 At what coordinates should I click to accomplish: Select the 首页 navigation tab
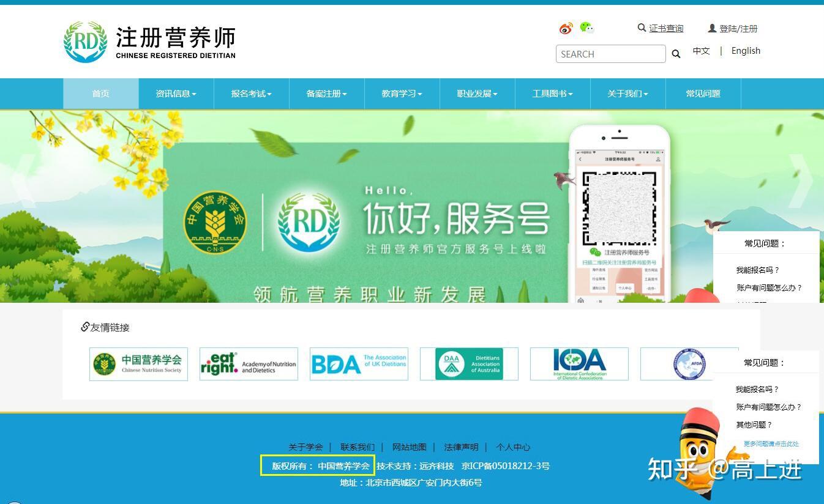click(101, 94)
